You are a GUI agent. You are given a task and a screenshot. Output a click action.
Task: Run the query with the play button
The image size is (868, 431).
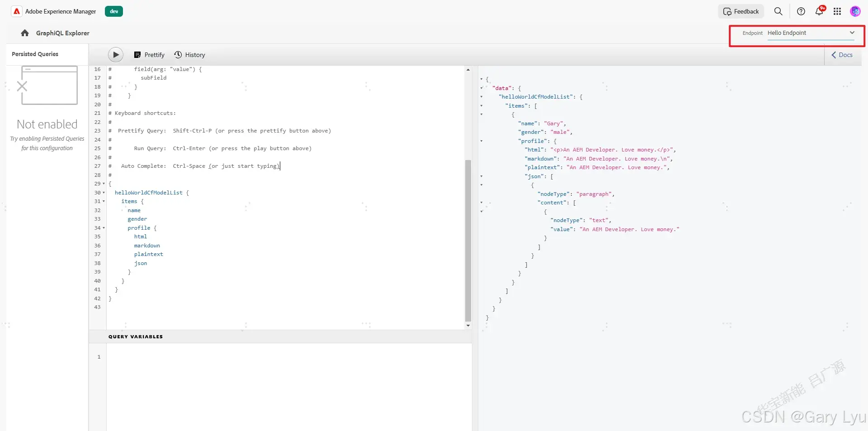click(116, 55)
